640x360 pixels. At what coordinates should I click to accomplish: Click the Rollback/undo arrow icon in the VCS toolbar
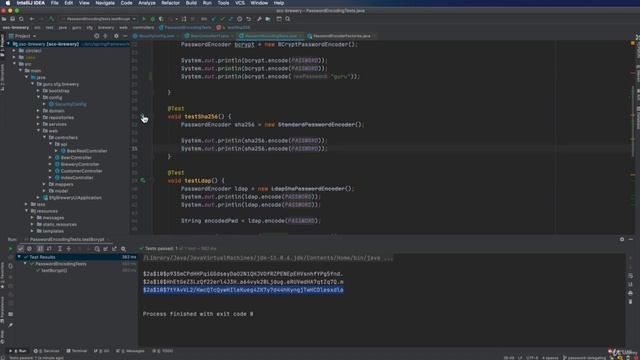click(x=249, y=19)
